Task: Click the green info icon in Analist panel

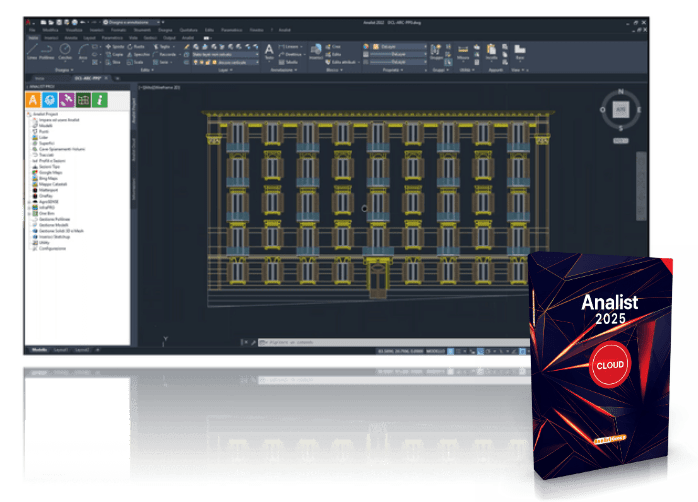Action: pos(100,100)
